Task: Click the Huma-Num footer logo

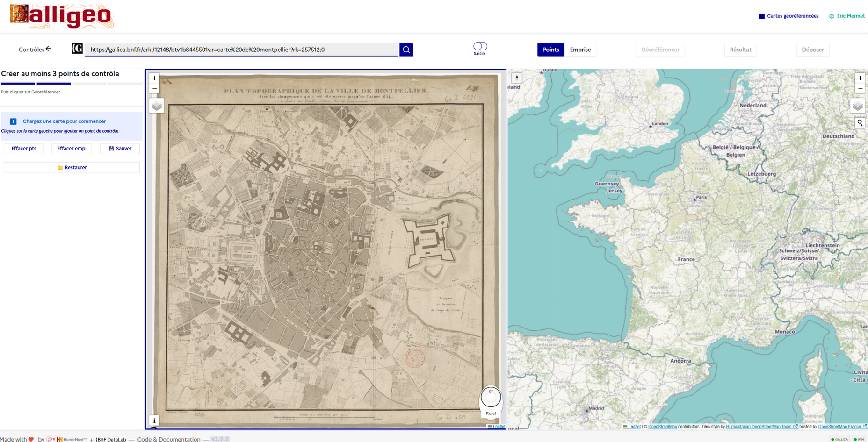Action: click(x=72, y=439)
